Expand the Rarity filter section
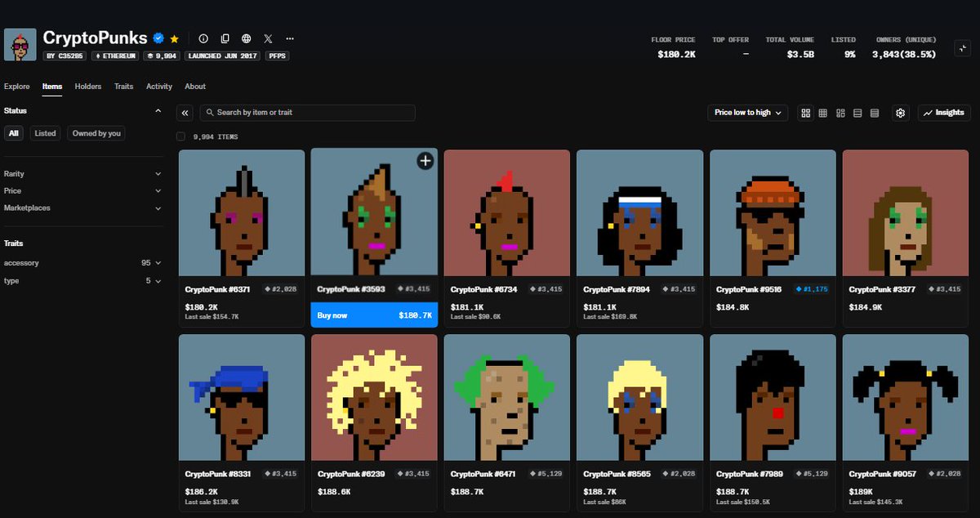Screen dimensions: 980x518 point(83,174)
